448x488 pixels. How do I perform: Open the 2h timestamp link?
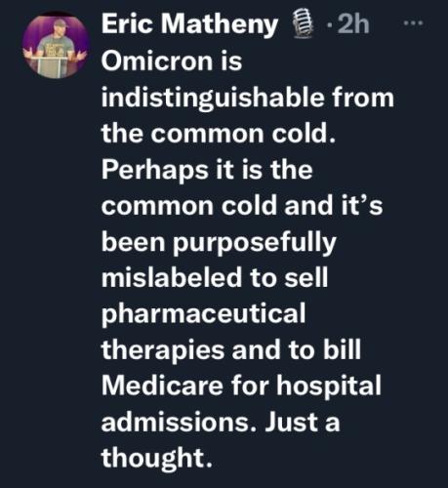coord(353,24)
